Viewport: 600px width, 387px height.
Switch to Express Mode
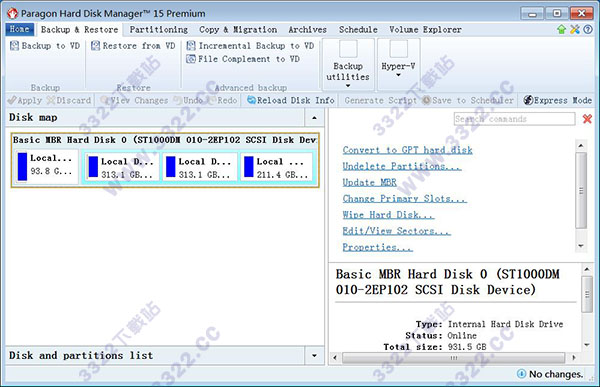click(x=558, y=100)
